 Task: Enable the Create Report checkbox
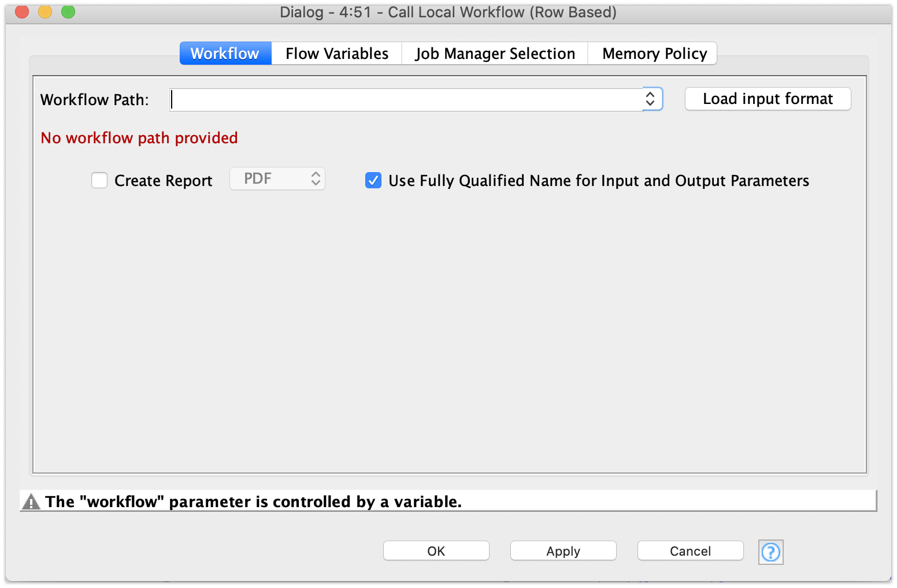point(99,181)
